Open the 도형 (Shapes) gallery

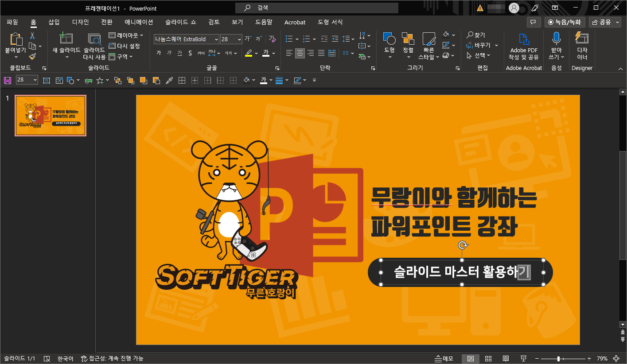pyautogui.click(x=389, y=42)
